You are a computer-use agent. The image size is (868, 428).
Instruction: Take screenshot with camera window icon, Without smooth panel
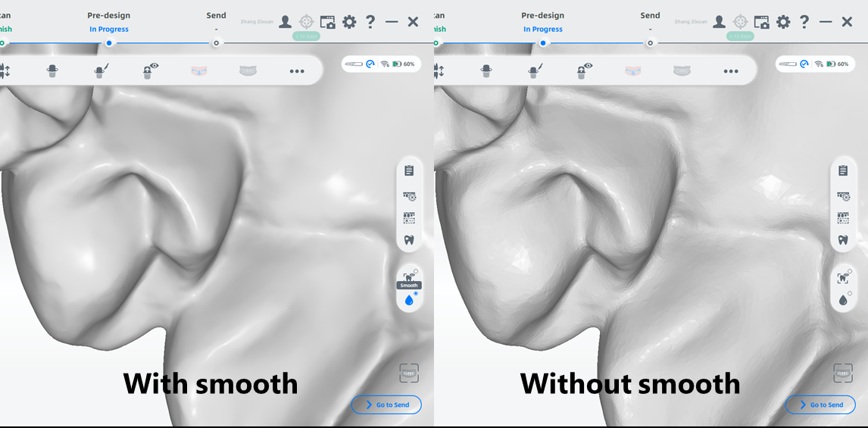coord(762,22)
